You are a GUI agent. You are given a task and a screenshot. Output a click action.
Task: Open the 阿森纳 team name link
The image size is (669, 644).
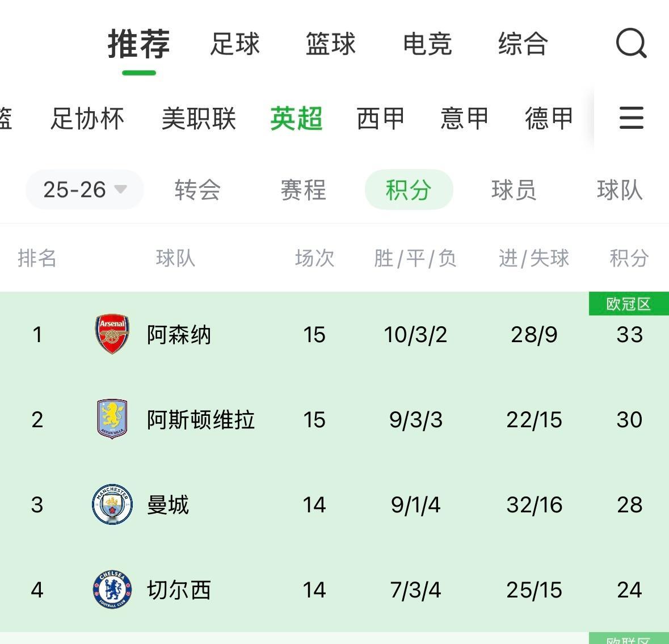[x=179, y=335]
